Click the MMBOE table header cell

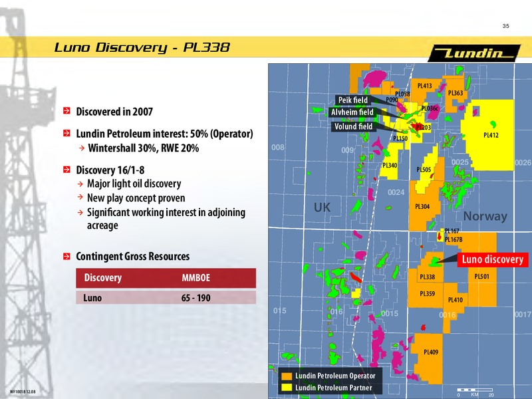[196, 278]
